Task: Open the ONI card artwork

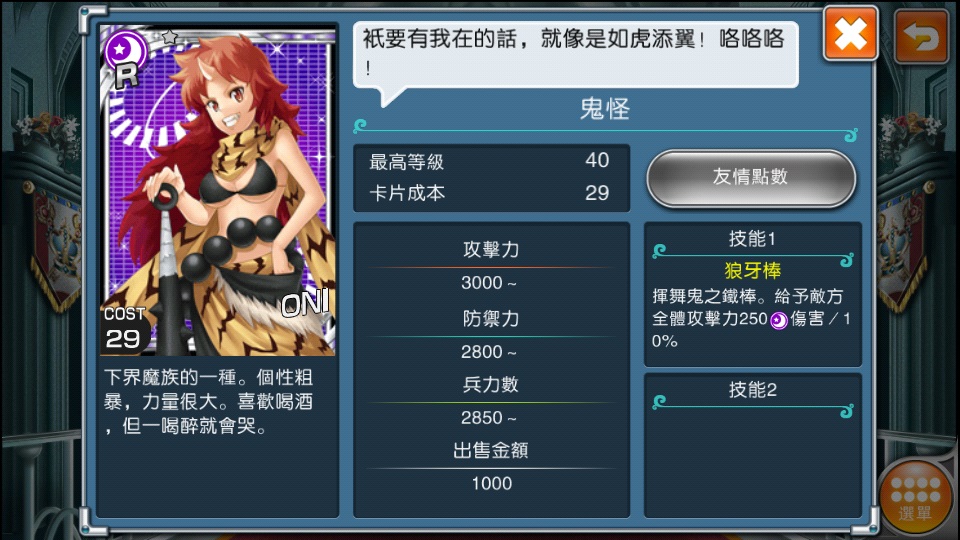Action: [217, 190]
